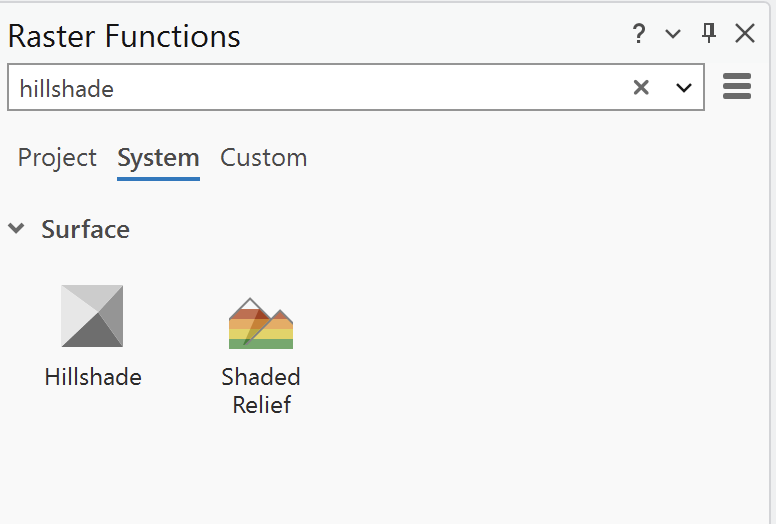
Task: Switch to the Project tab
Action: (x=57, y=158)
